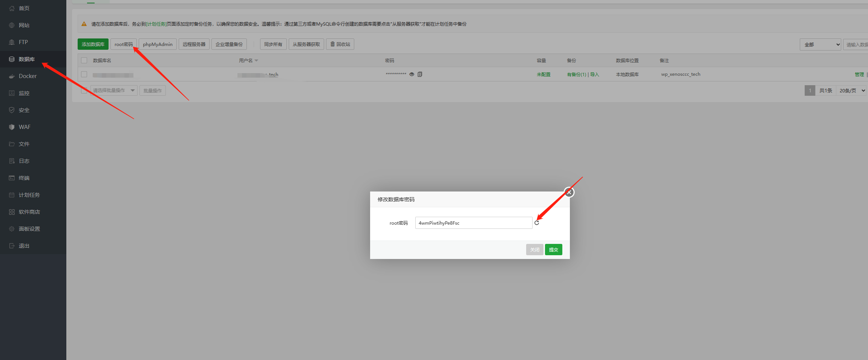Click the 文件 folder icon
Image resolution: width=868 pixels, height=360 pixels.
pyautogui.click(x=12, y=144)
